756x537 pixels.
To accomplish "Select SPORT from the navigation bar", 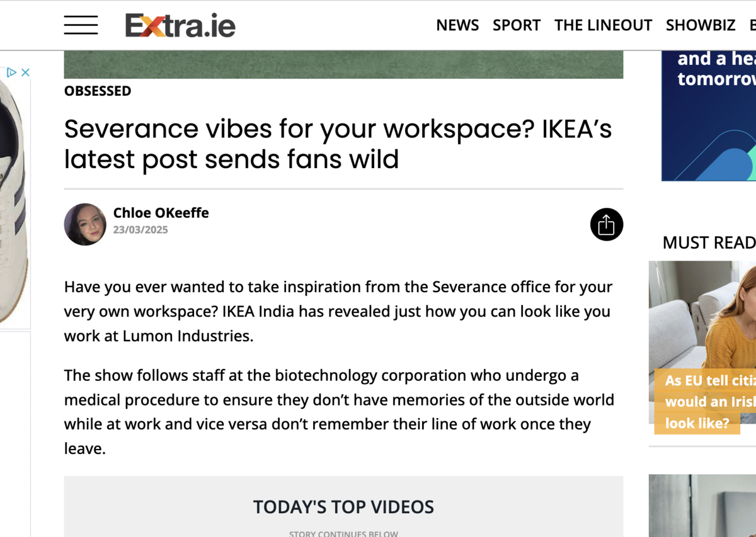I will (517, 25).
